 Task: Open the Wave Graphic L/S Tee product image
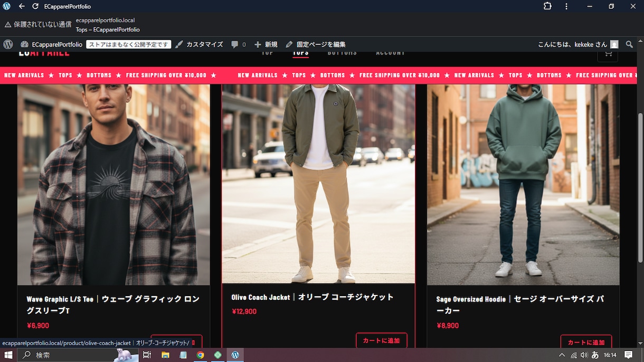click(x=113, y=185)
